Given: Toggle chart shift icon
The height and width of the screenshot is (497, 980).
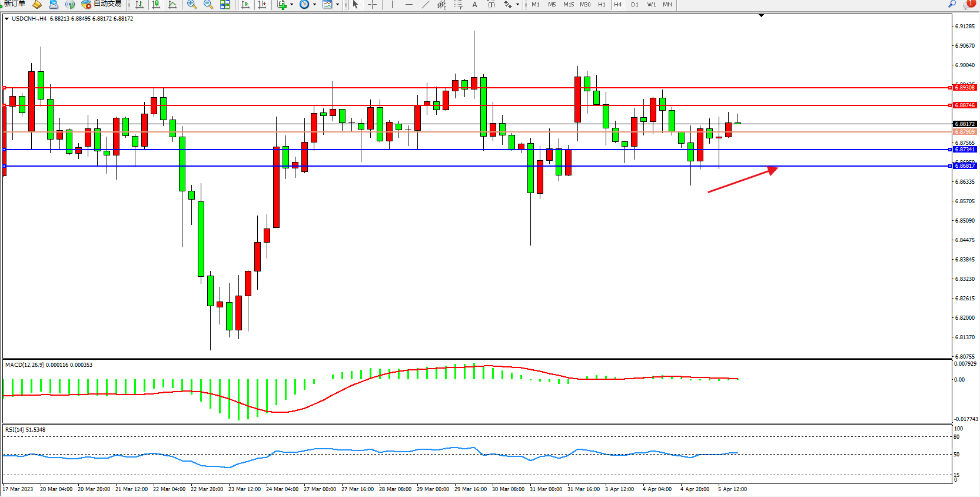Looking at the screenshot, I should click(x=262, y=4).
